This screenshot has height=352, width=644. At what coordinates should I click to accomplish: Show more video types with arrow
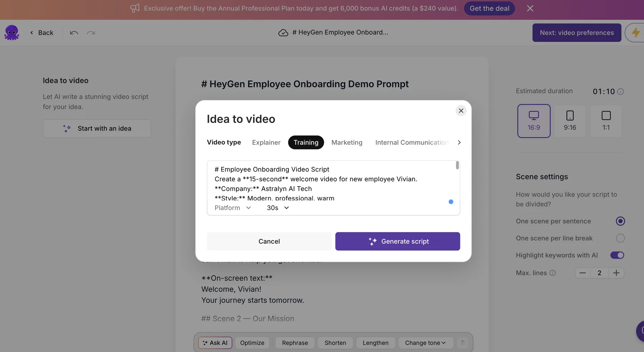coord(459,143)
